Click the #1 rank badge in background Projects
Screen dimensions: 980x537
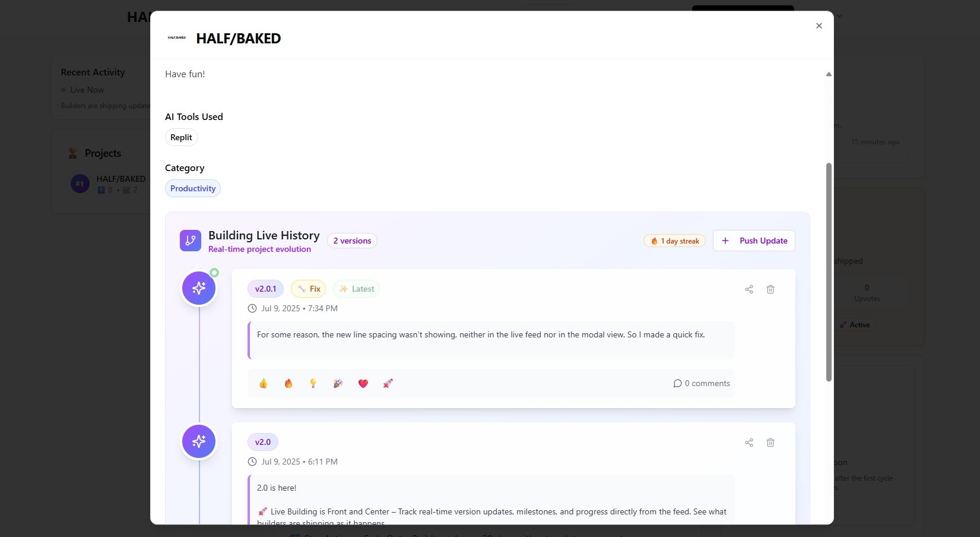point(80,184)
